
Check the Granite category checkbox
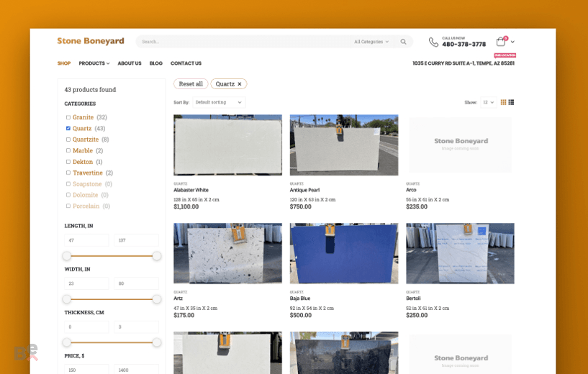tap(68, 117)
